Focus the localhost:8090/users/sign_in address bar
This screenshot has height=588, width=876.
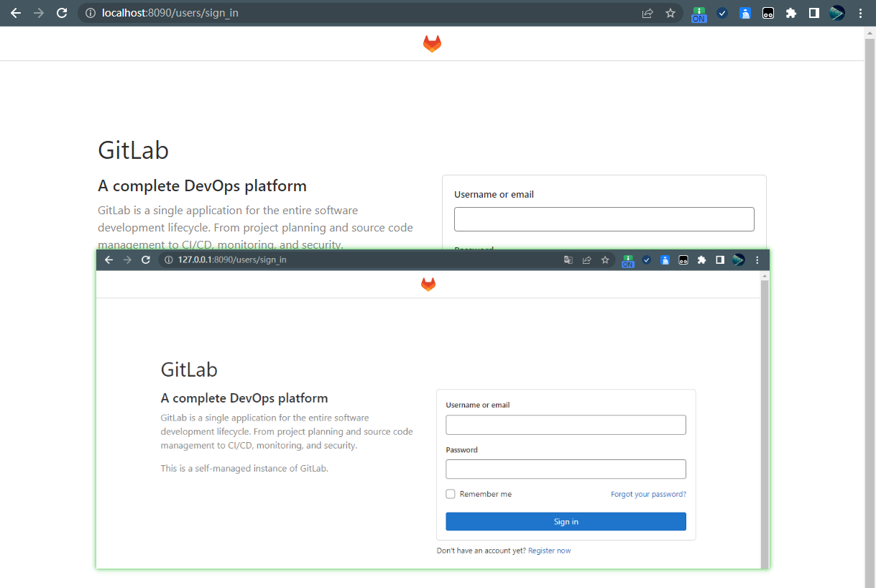click(x=359, y=13)
